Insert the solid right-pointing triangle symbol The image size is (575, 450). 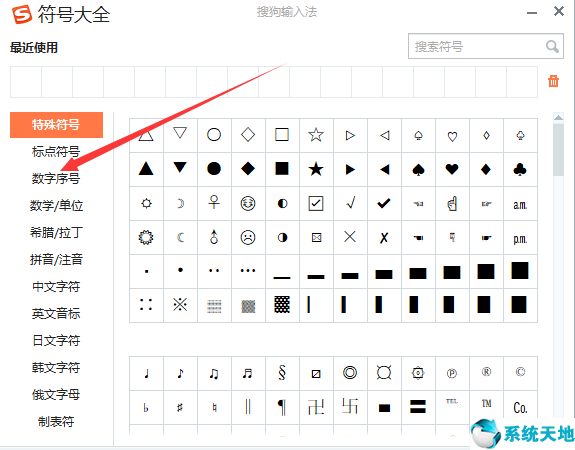[x=350, y=169]
